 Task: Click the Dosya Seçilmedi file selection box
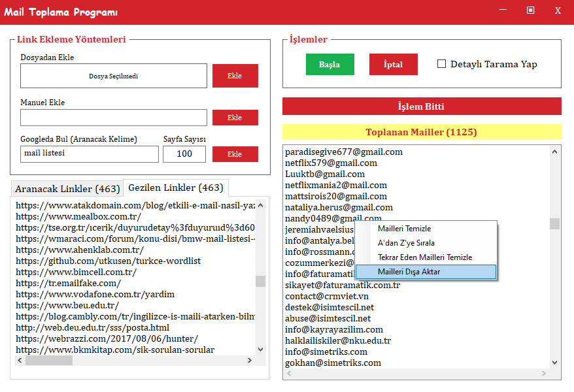pos(113,76)
